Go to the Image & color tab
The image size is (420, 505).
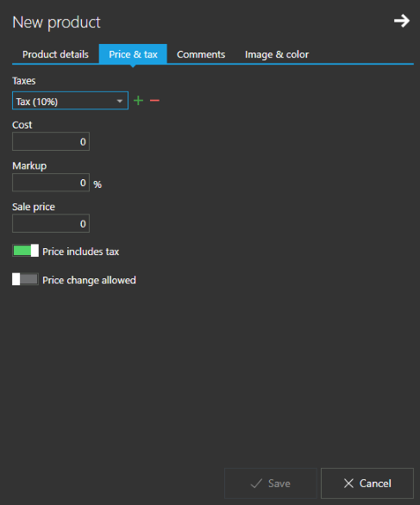277,54
